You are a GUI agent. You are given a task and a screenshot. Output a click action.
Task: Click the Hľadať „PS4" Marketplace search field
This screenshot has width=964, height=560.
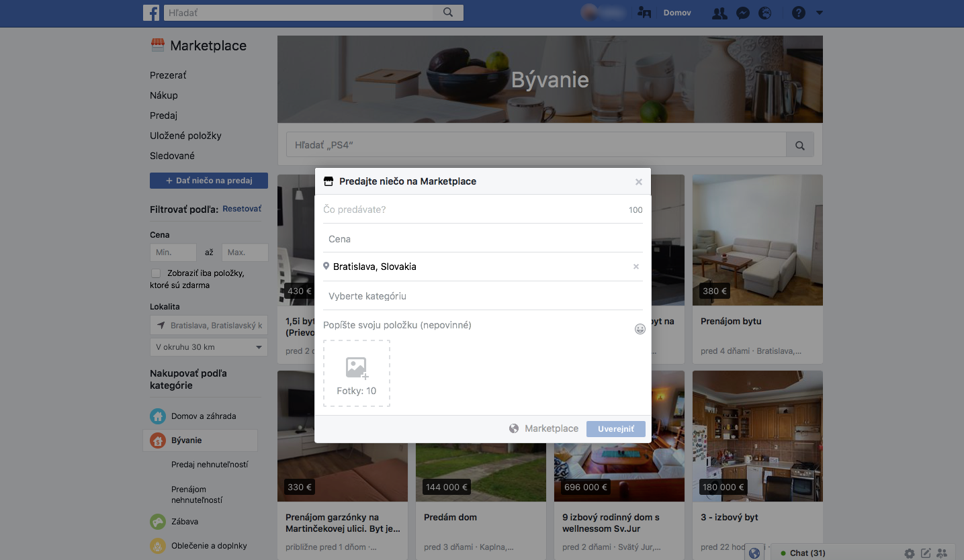pos(536,145)
